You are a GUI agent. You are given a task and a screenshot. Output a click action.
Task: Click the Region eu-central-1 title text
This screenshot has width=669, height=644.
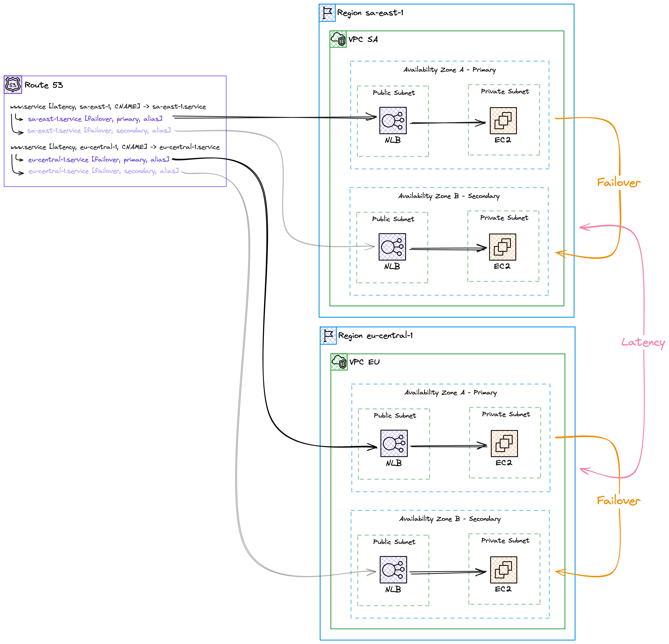click(x=375, y=336)
